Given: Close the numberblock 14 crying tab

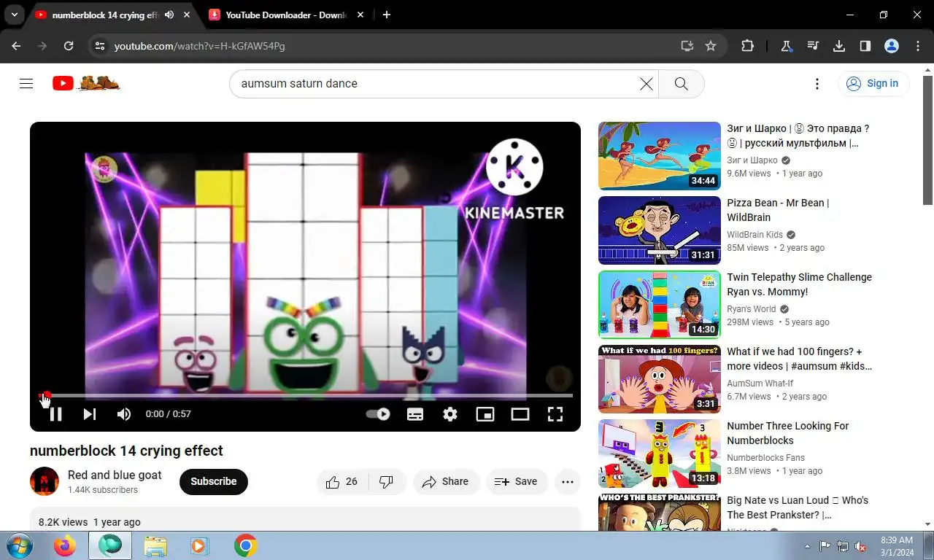Looking at the screenshot, I should click(x=188, y=15).
